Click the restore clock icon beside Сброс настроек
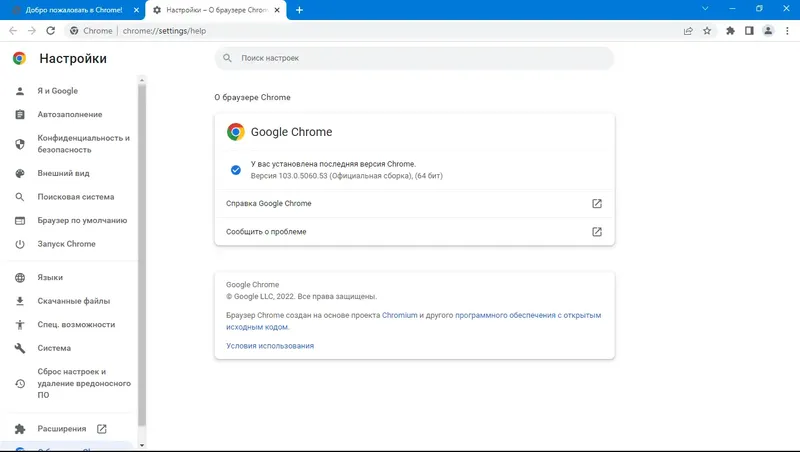This screenshot has width=800, height=452. 20,384
